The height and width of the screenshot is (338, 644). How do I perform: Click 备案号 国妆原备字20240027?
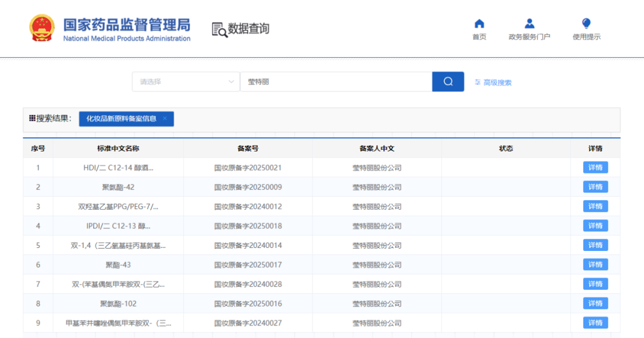coord(247,323)
